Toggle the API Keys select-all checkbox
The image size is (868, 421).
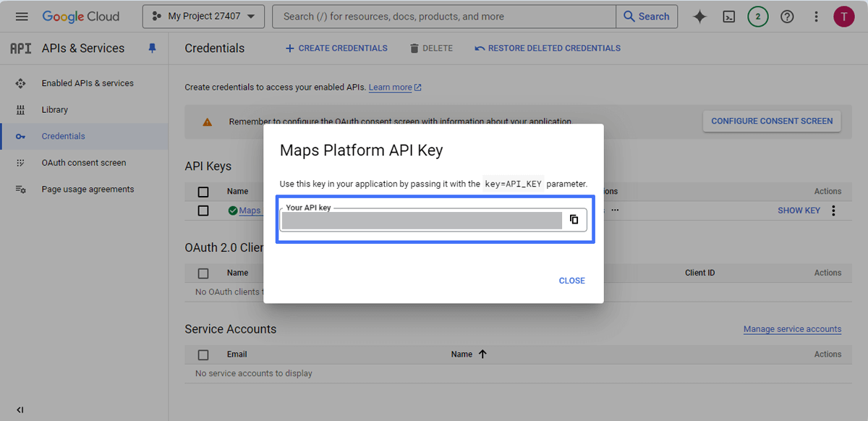coord(203,192)
